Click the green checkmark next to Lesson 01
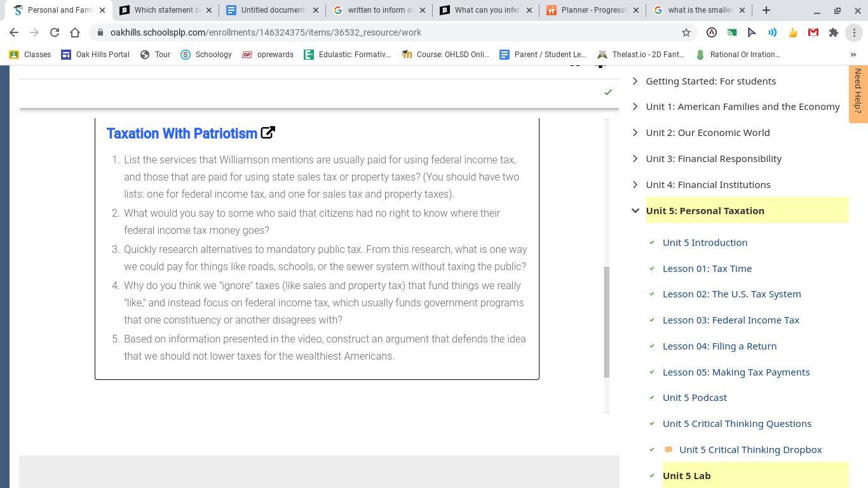Viewport: 868px width, 488px height. [652, 269]
